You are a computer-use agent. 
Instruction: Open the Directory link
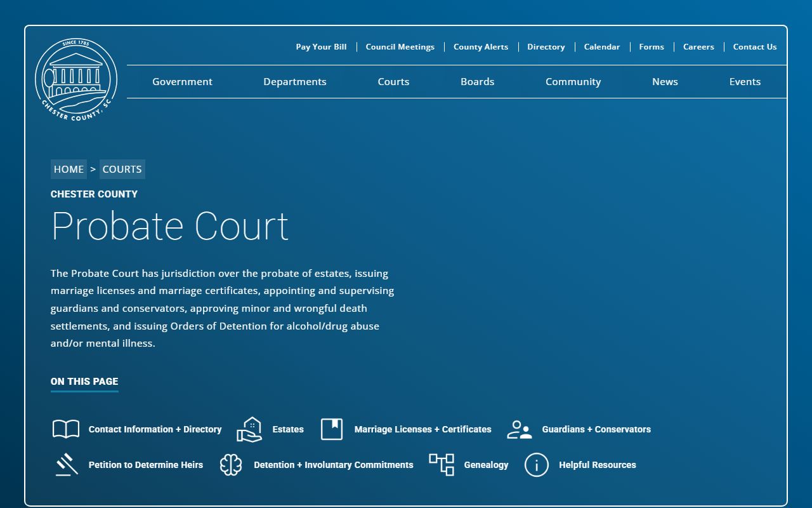pyautogui.click(x=546, y=47)
